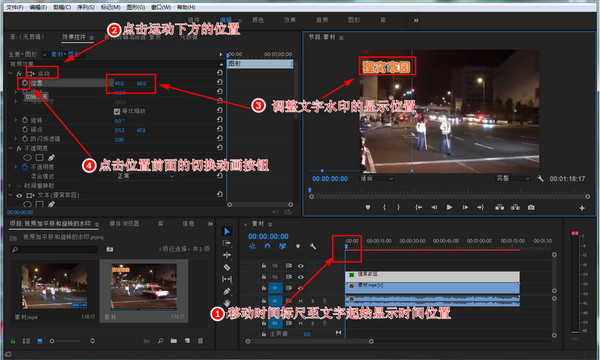This screenshot has width=600, height=360.
Task: Click the Extract button in Program monitor
Action: point(515,207)
